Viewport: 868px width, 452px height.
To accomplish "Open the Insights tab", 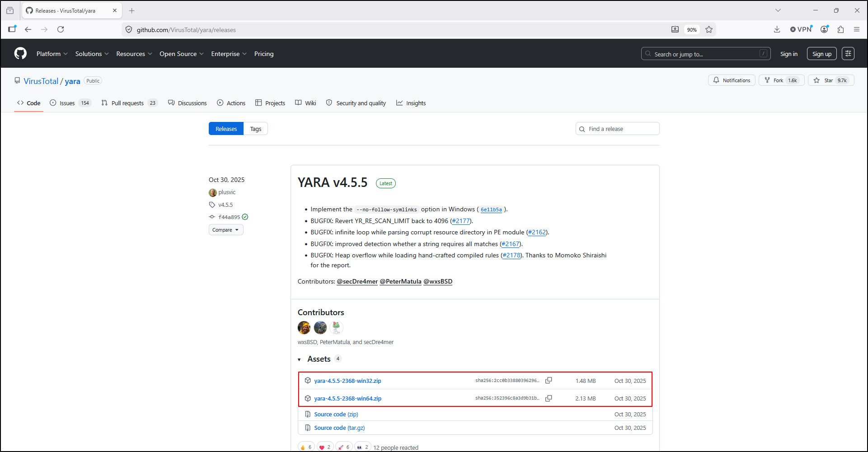I will (411, 103).
